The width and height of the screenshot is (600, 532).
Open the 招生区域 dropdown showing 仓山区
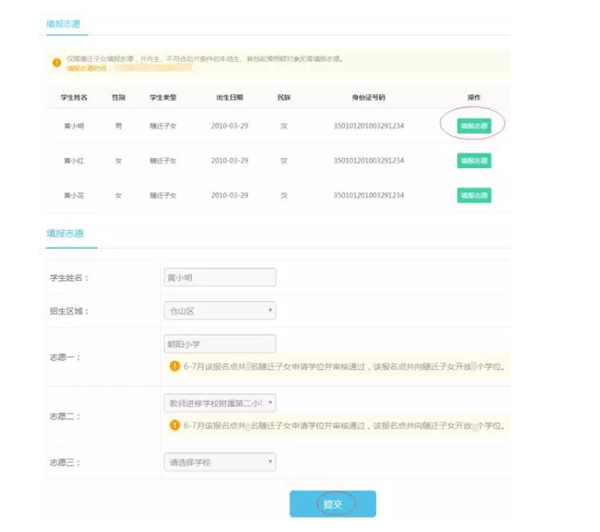tap(220, 311)
